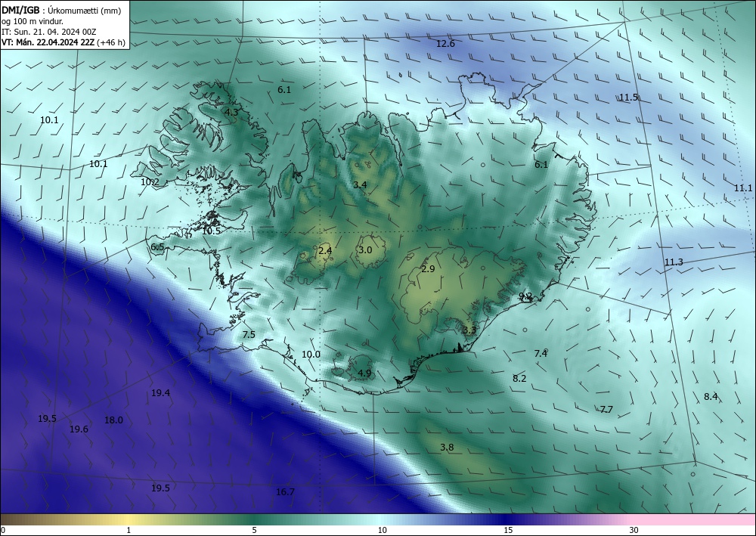
Task: Click the title text 'DMI/IGB : Úrkomumætti (mm)'
Action: tap(60, 10)
